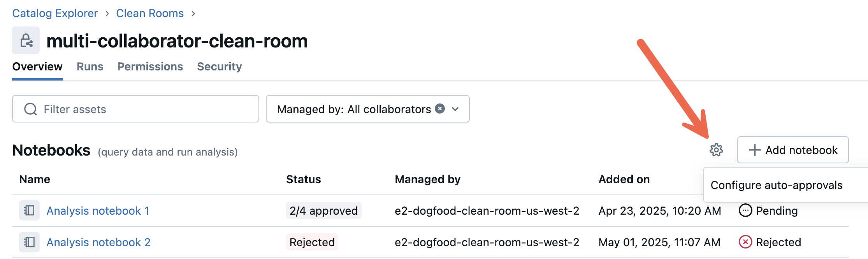Click the notebooks settings gear icon
Viewport: 868px width, 259px height.
[716, 150]
